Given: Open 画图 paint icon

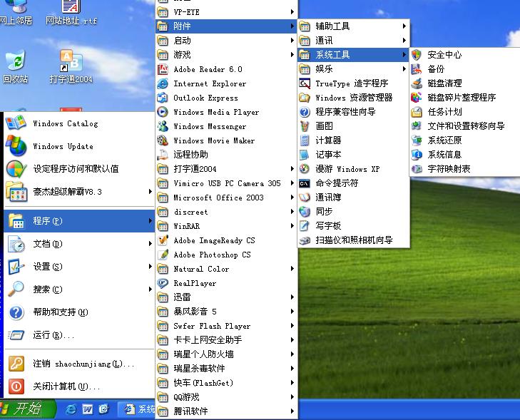Looking at the screenshot, I should pyautogui.click(x=305, y=126).
